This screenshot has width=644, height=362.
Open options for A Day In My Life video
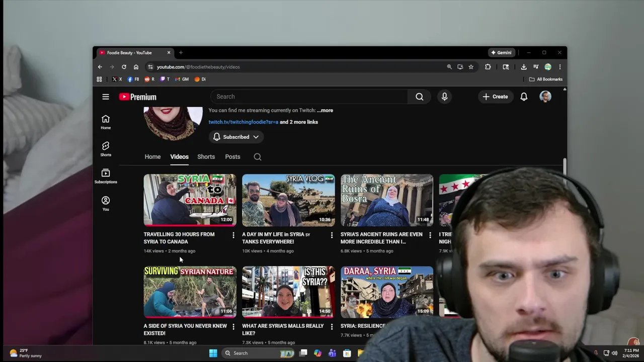332,235
